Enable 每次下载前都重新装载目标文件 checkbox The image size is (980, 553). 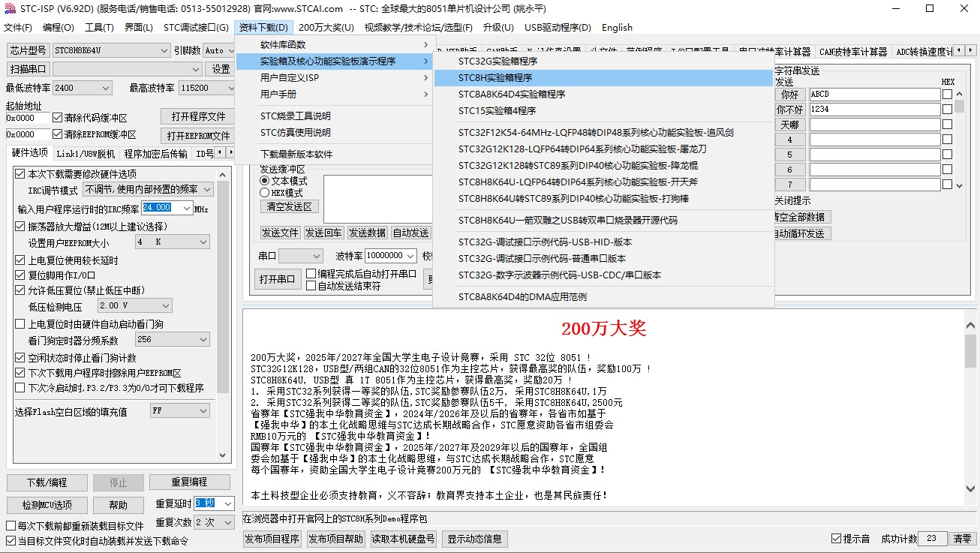pyautogui.click(x=11, y=526)
